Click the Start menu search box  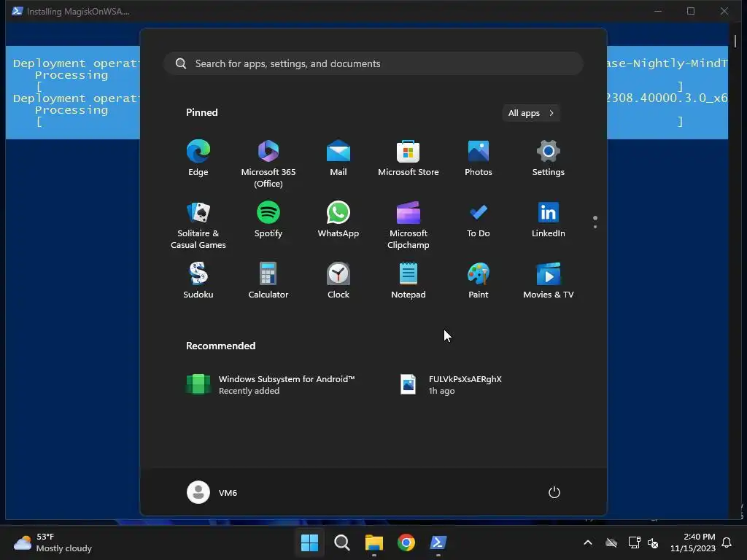(x=373, y=63)
